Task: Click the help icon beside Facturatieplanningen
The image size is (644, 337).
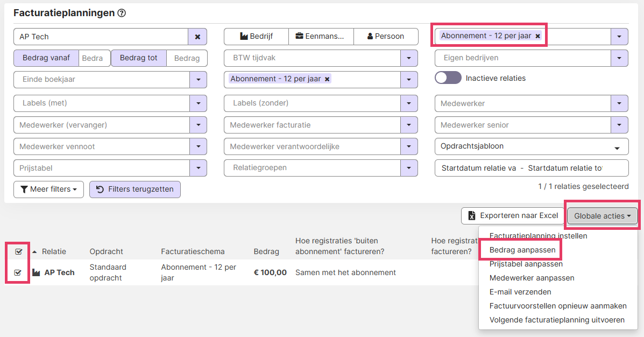Action: 122,13
